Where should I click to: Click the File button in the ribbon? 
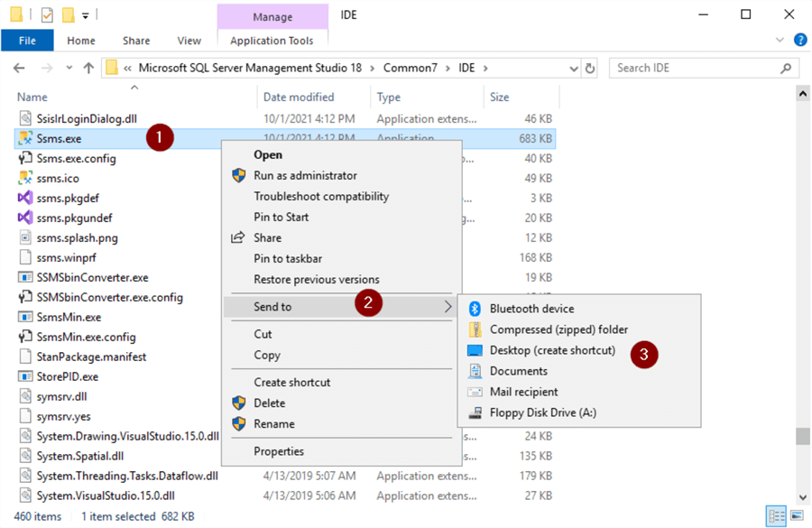pyautogui.click(x=27, y=41)
